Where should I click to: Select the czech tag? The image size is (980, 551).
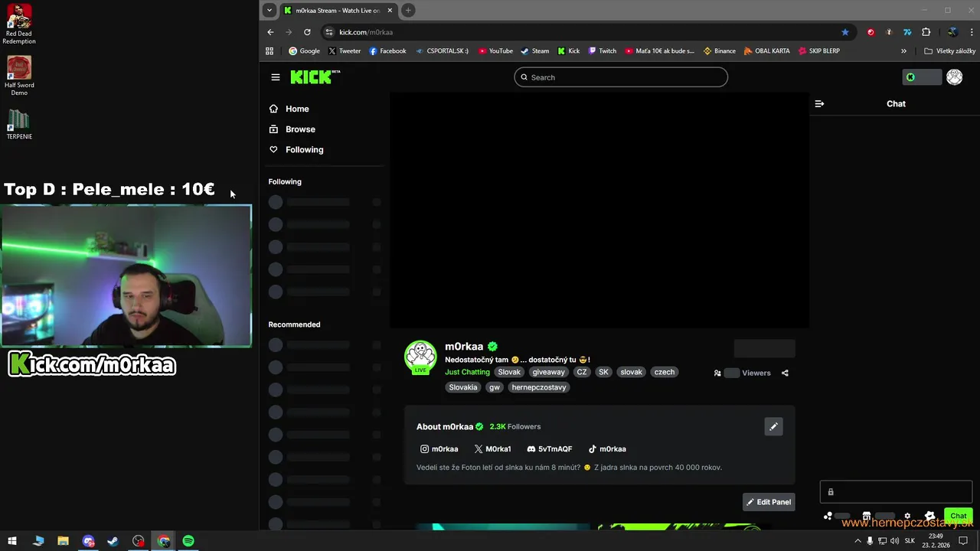click(x=665, y=372)
